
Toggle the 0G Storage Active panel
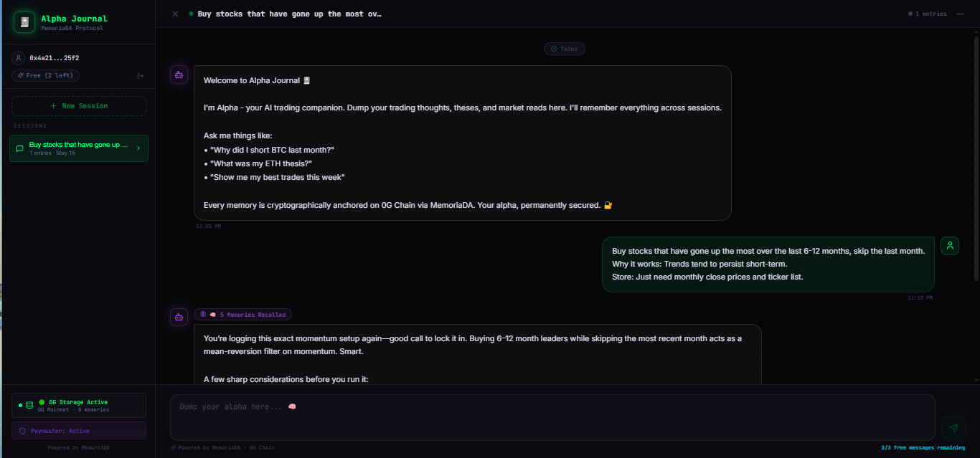tap(79, 405)
